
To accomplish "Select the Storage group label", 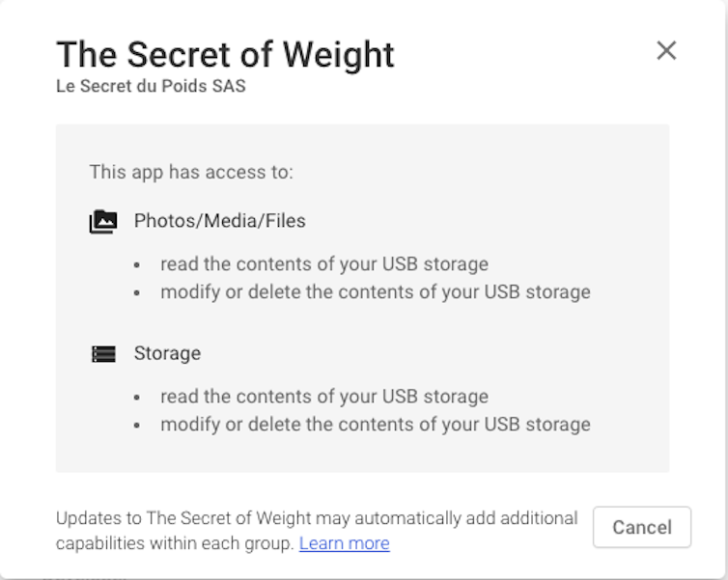I will click(x=167, y=353).
